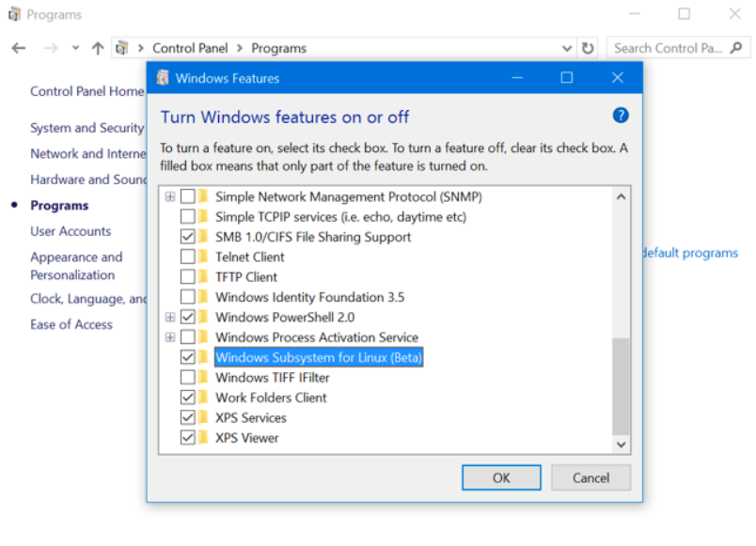This screenshot has width=756, height=546.
Task: Click the Windows Features title bar icon
Action: 163,78
